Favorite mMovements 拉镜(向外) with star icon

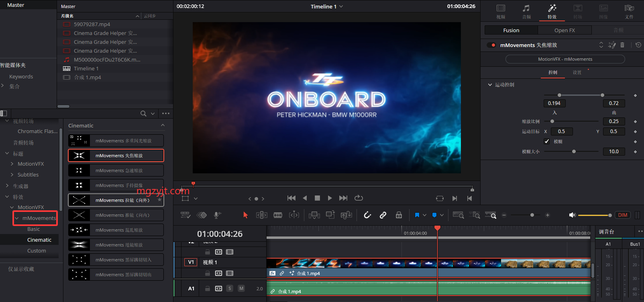tap(159, 200)
